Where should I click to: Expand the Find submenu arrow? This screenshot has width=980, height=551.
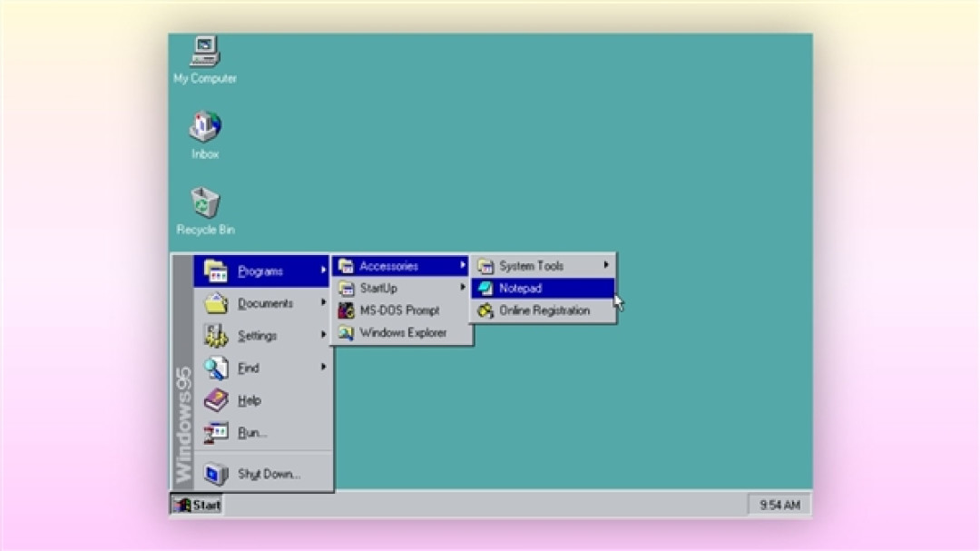(x=323, y=367)
